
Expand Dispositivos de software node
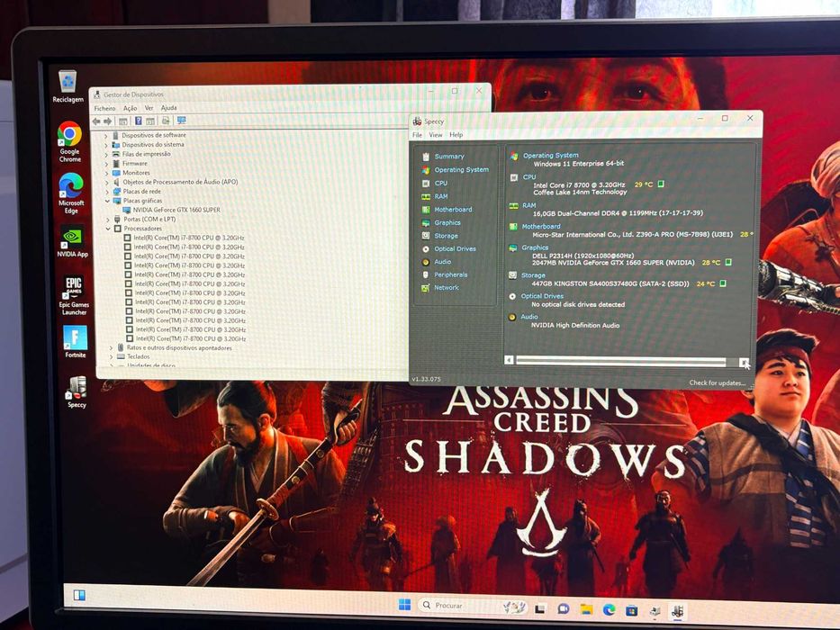(x=105, y=136)
